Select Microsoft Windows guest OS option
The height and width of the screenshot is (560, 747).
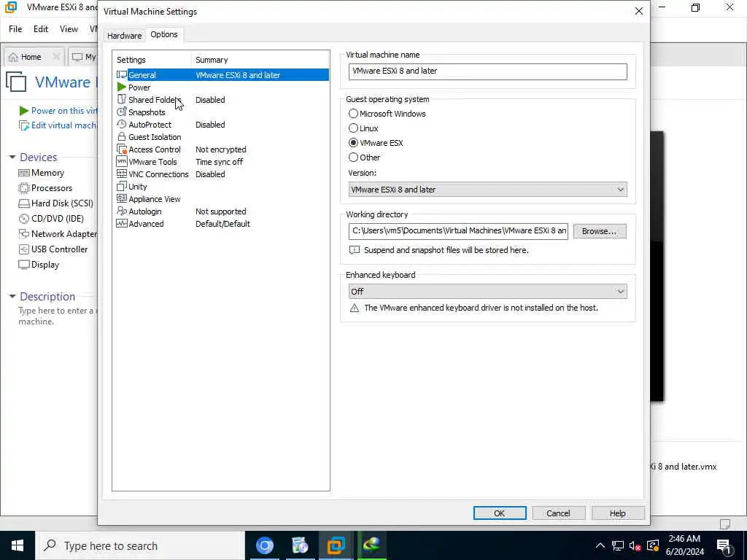(353, 114)
